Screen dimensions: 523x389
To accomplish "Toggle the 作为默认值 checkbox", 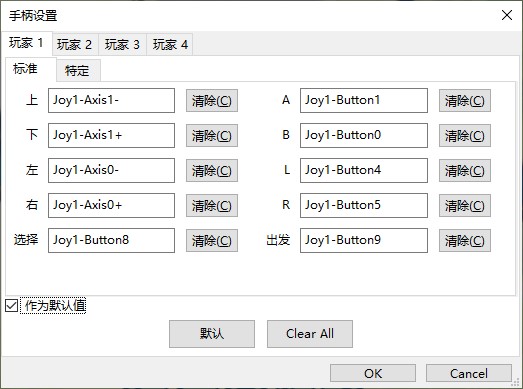I will pos(12,306).
